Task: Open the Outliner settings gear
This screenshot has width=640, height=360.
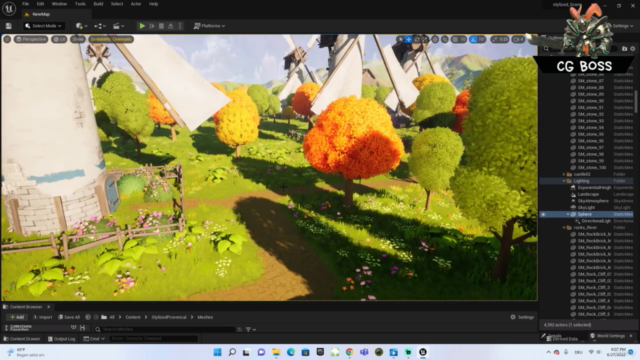Action: click(633, 49)
